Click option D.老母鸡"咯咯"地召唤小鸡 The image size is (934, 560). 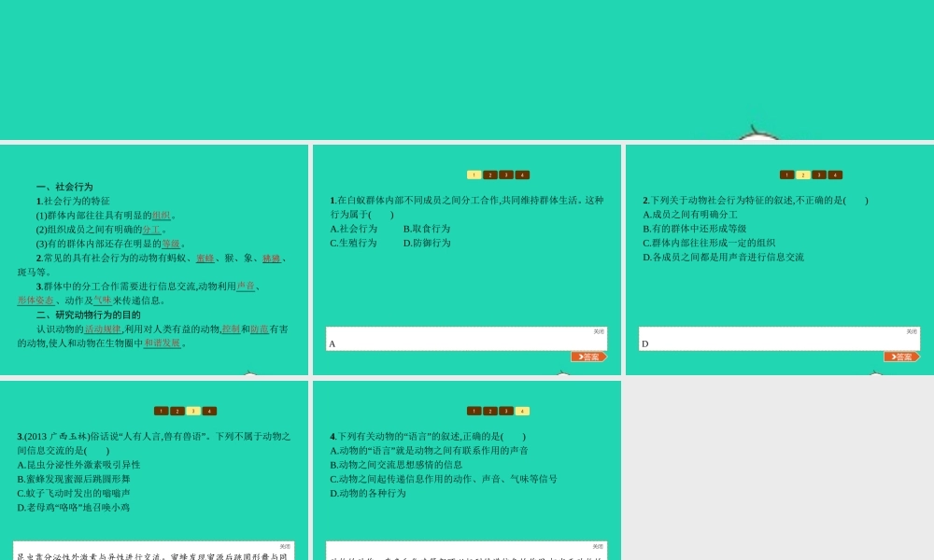click(x=73, y=508)
